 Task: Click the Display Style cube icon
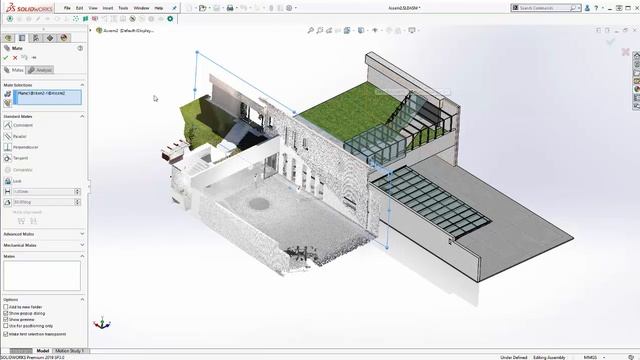coord(361,30)
